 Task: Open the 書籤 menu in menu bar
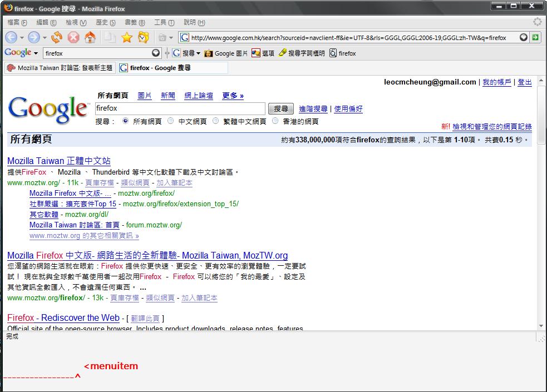[x=134, y=22]
